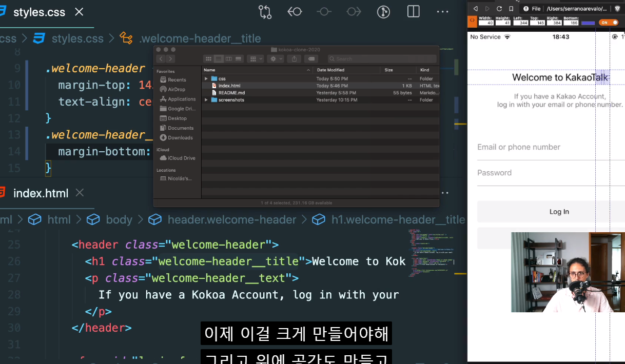This screenshot has width=625, height=364.
Task: Expand the screenshots folder in Finder
Action: [x=206, y=100]
